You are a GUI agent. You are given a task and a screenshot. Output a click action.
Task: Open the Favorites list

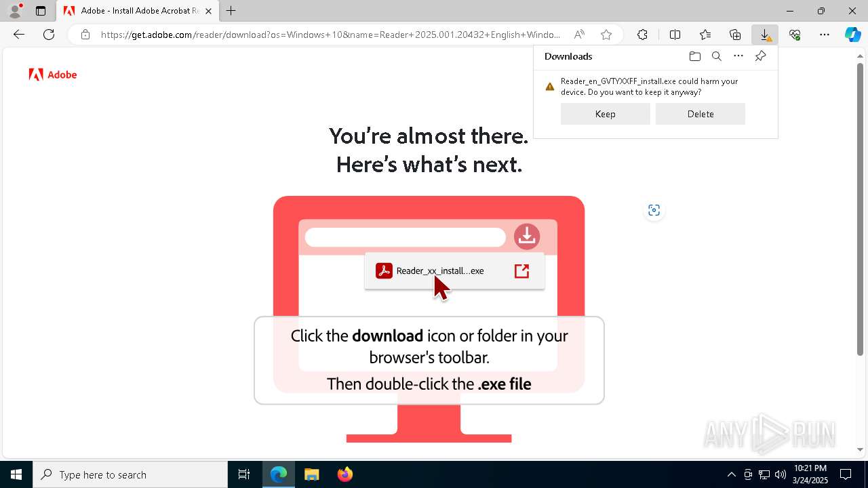705,35
